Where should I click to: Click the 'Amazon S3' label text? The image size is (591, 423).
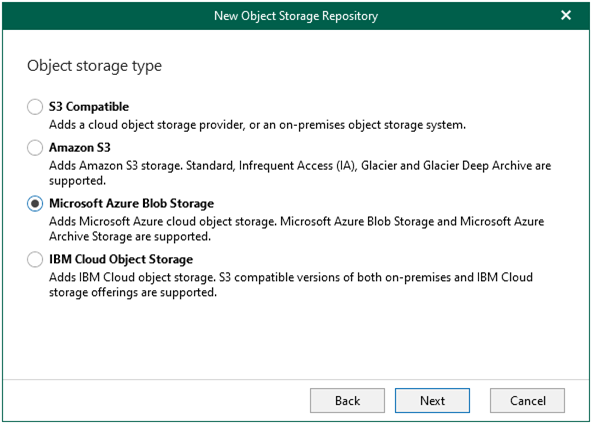pyautogui.click(x=80, y=147)
